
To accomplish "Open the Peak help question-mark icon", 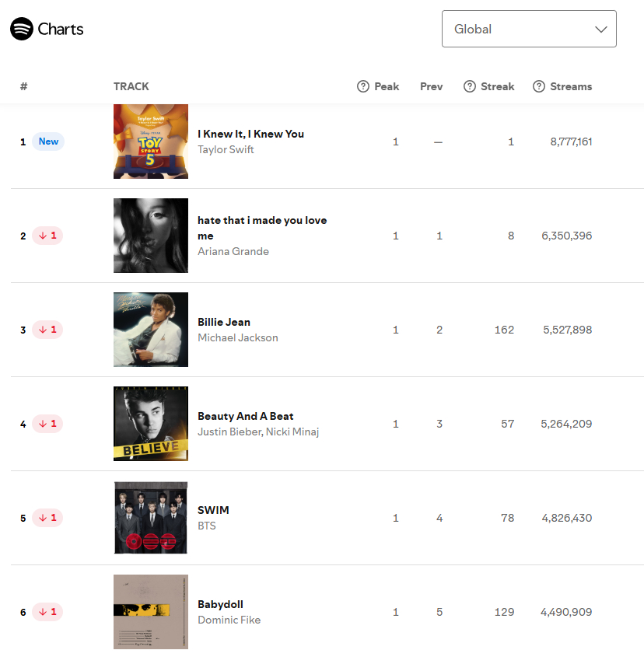I will click(x=363, y=86).
